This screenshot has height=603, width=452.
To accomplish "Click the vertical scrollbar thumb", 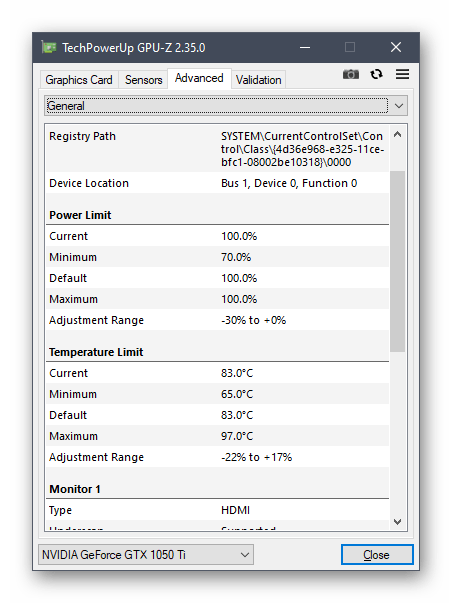I will click(397, 262).
